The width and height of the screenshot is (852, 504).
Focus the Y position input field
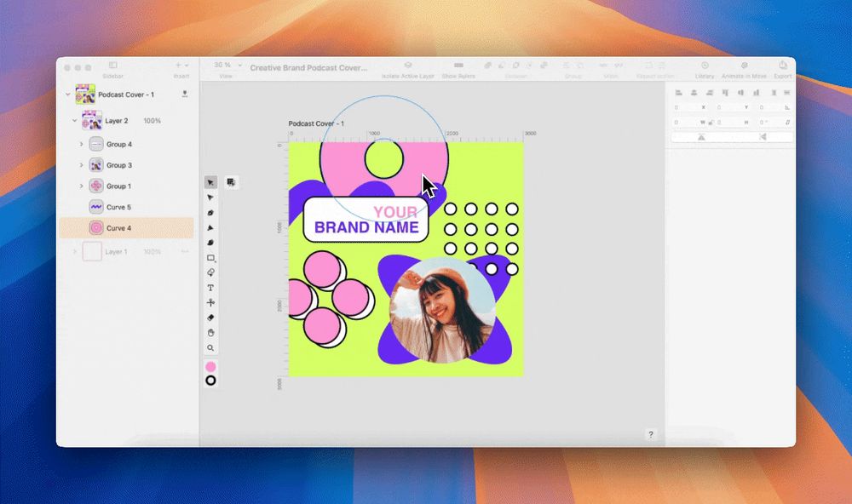click(733, 107)
